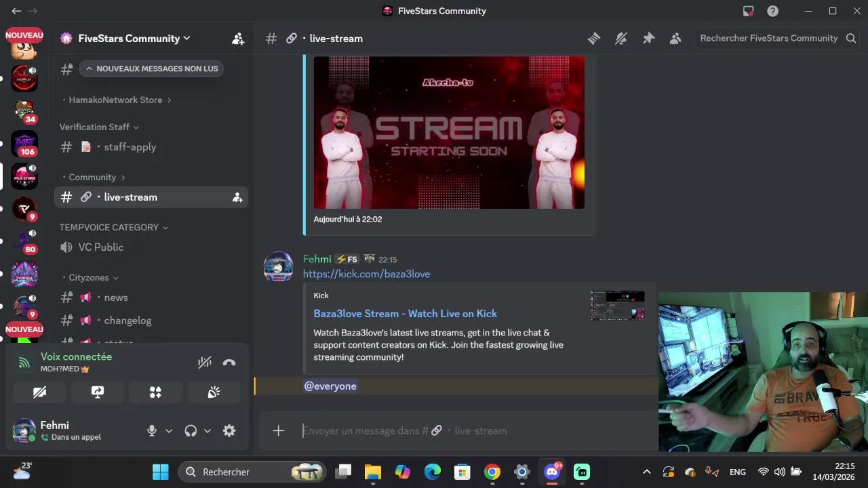Toggle channel notification mute bell
868x488 pixels.
point(621,39)
